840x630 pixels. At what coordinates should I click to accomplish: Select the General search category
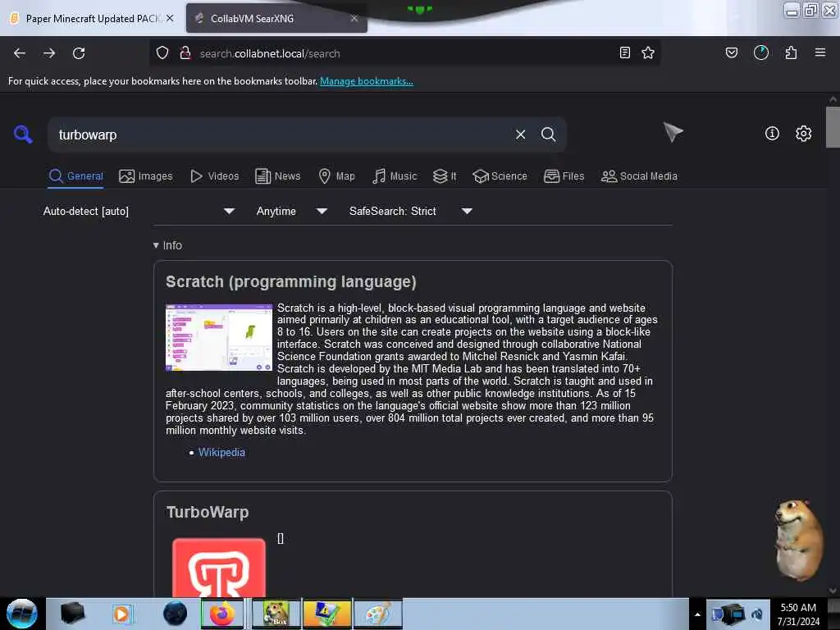pos(75,176)
